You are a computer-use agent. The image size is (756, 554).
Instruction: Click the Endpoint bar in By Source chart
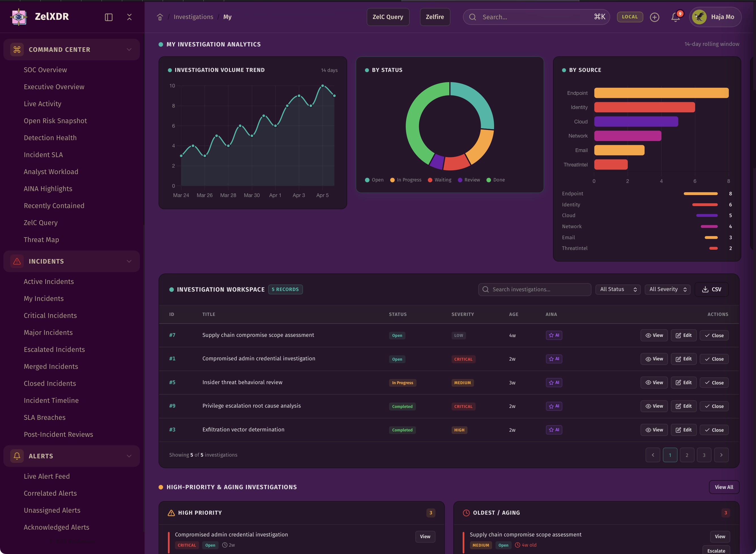[x=661, y=93]
